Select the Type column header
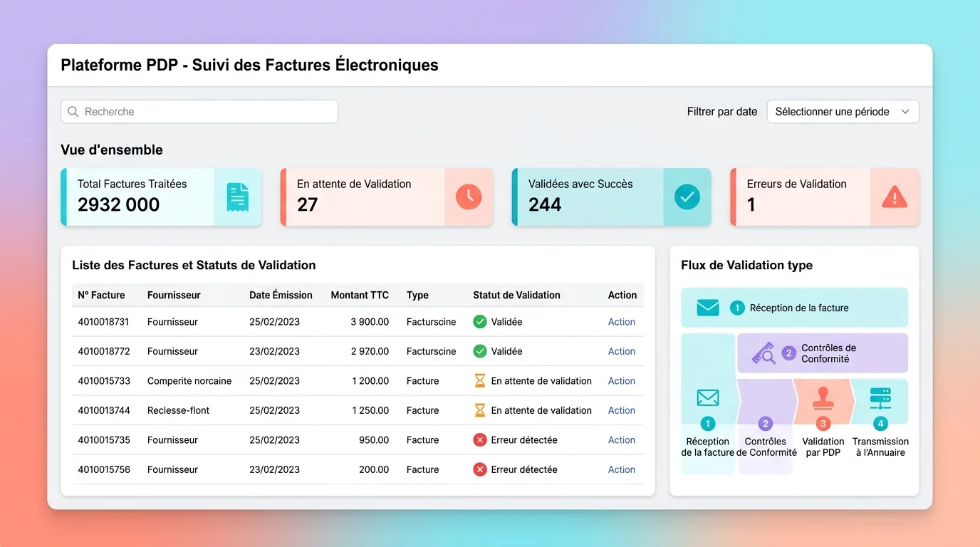 [417, 295]
